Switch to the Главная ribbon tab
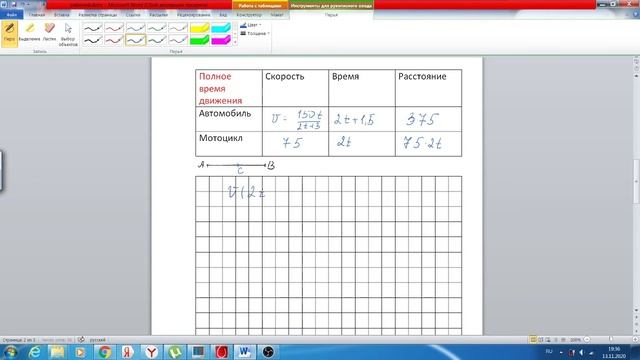The width and height of the screenshot is (640, 360). coord(37,15)
